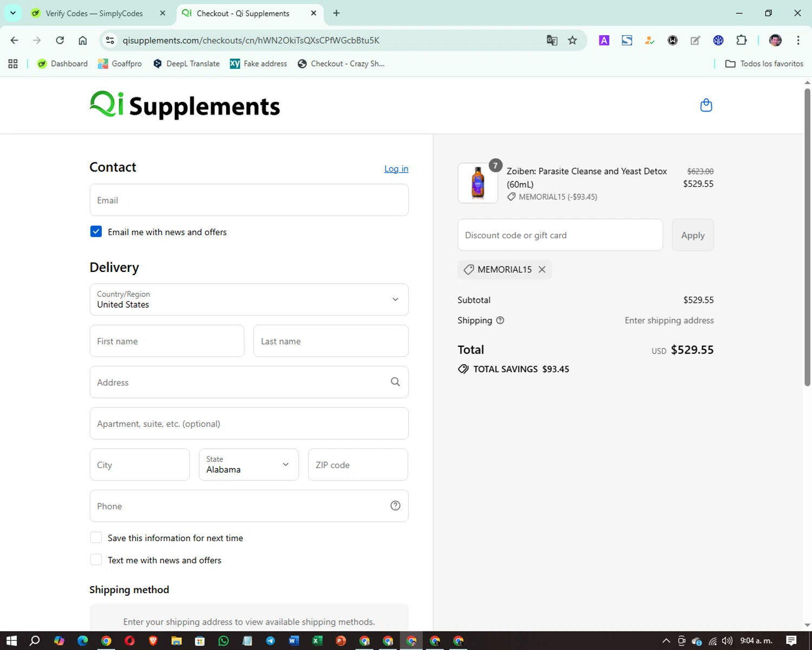Click the black circular W extension icon

(x=672, y=40)
